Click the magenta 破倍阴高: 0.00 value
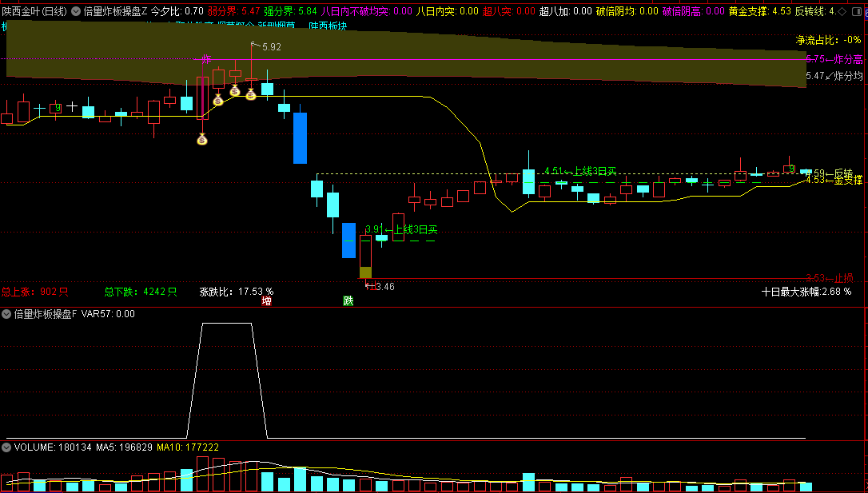 click(x=694, y=11)
